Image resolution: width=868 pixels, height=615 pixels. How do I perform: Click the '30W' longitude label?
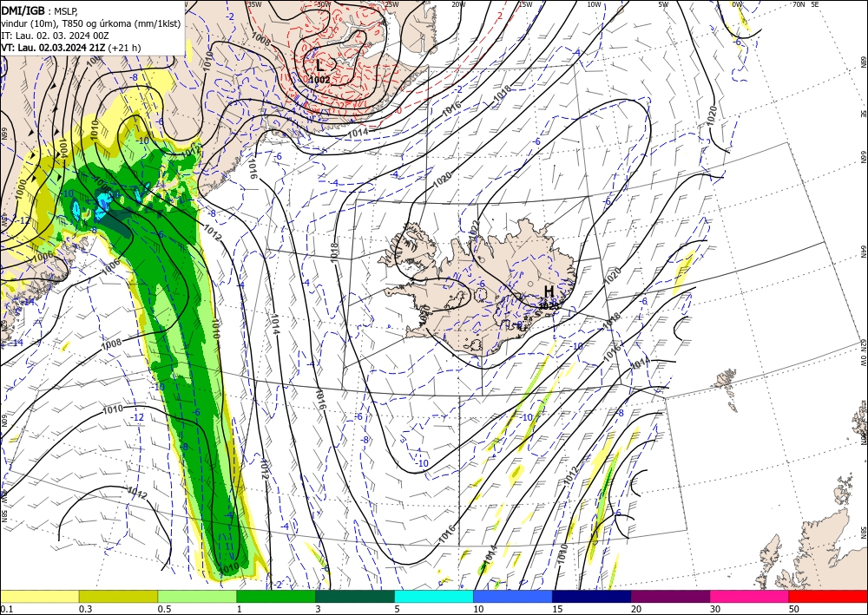point(324,4)
